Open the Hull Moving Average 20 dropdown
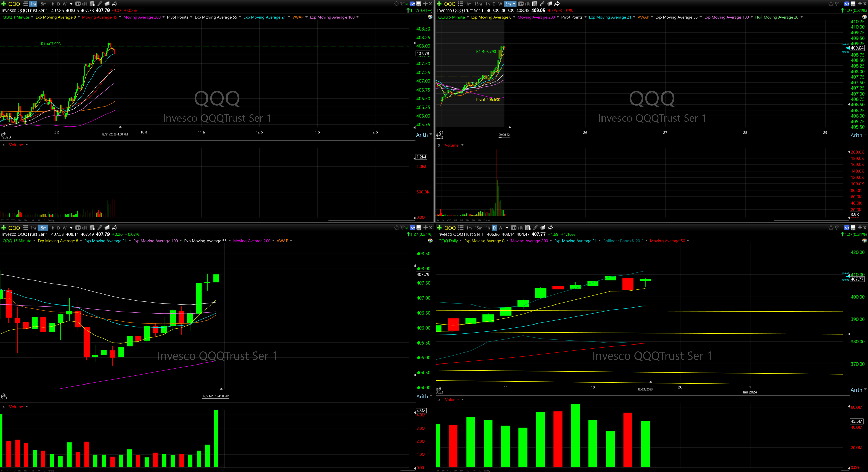868x472 pixels. point(802,17)
